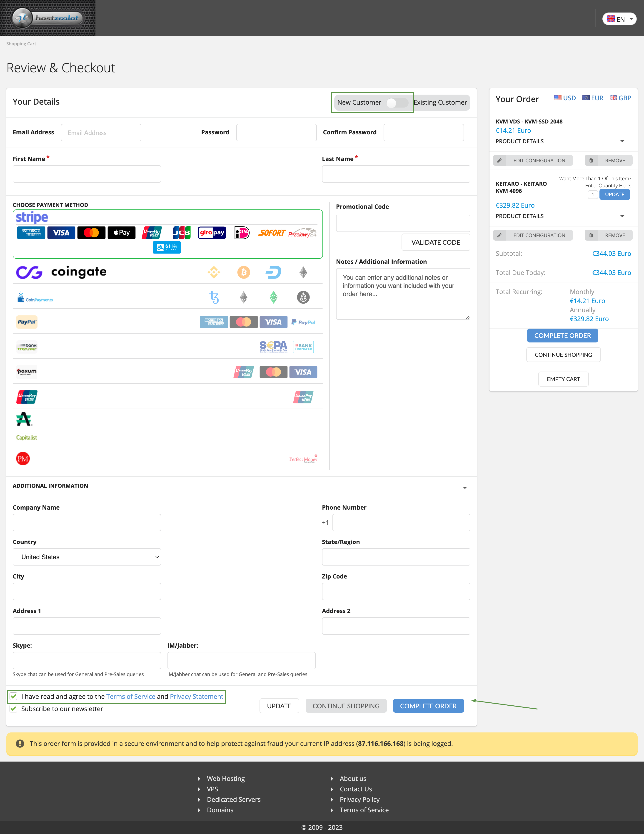The image size is (644, 835).
Task: Click Continue Shopping in Your Order panel
Action: tap(563, 355)
